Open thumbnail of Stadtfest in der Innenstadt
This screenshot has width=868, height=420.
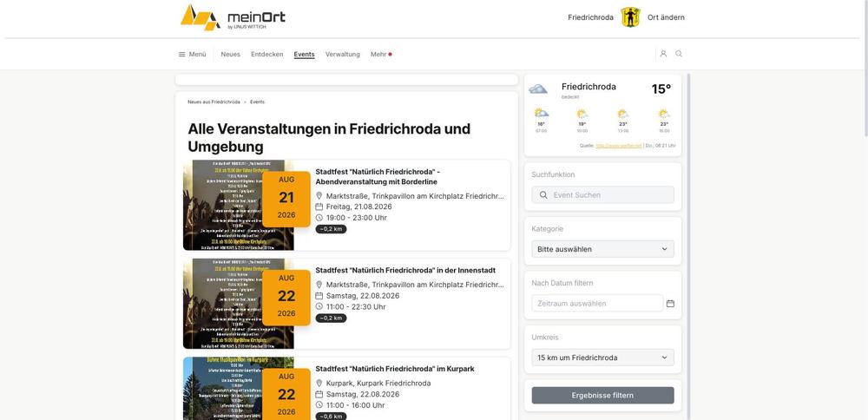[239, 304]
